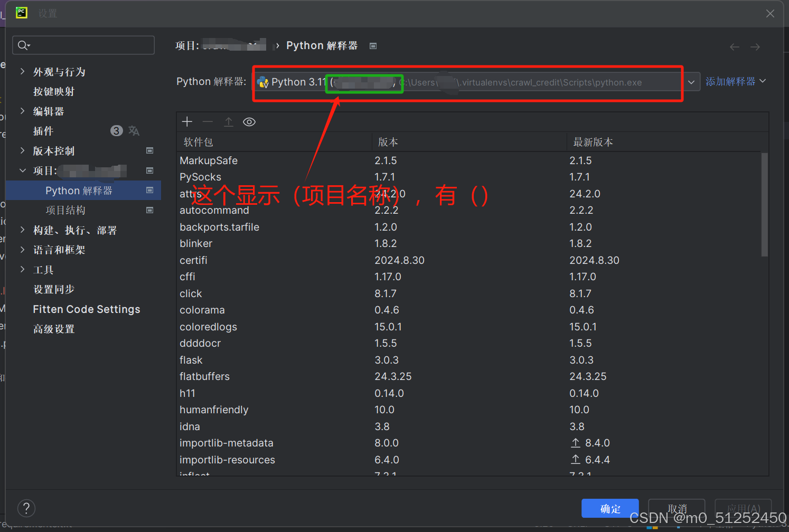Expand the 构建、执行、部署 section
This screenshot has width=789, height=532.
pyautogui.click(x=22, y=230)
